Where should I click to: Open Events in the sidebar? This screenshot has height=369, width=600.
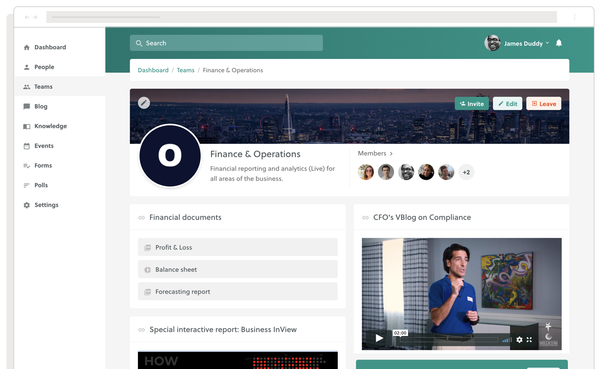click(x=60, y=146)
